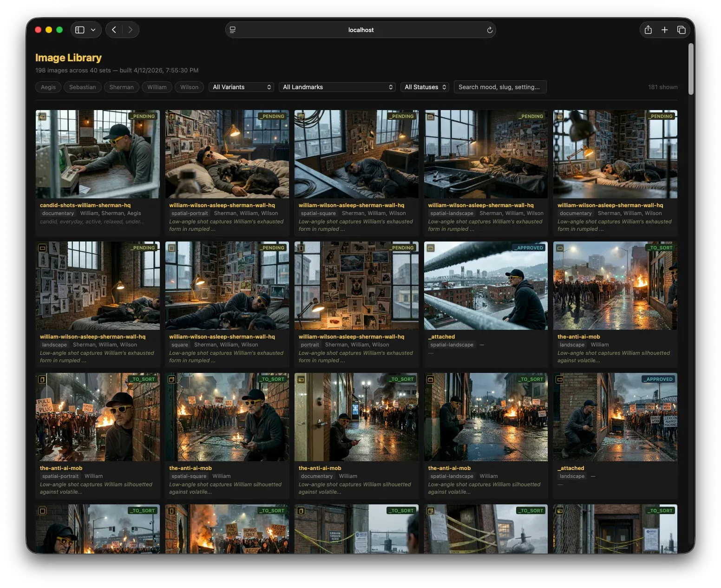
Task: Click the corner icon on the-anti-ai-mob spatial-portrait thumbnail
Action: (x=42, y=379)
